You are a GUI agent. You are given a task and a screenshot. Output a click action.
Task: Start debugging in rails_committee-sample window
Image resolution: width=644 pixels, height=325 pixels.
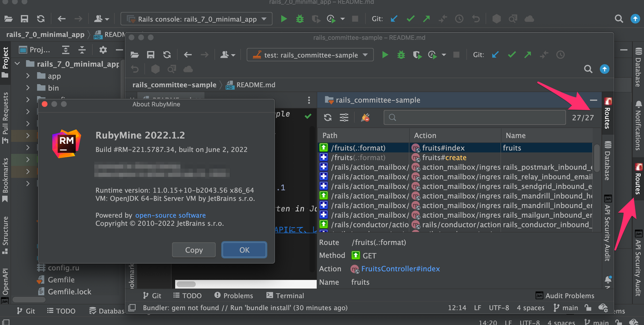[401, 55]
